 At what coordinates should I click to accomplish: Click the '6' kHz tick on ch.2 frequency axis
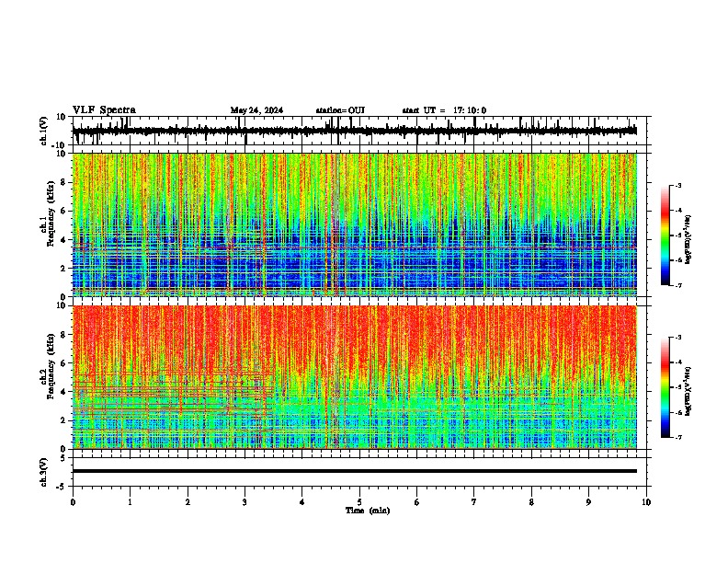pyautogui.click(x=64, y=363)
